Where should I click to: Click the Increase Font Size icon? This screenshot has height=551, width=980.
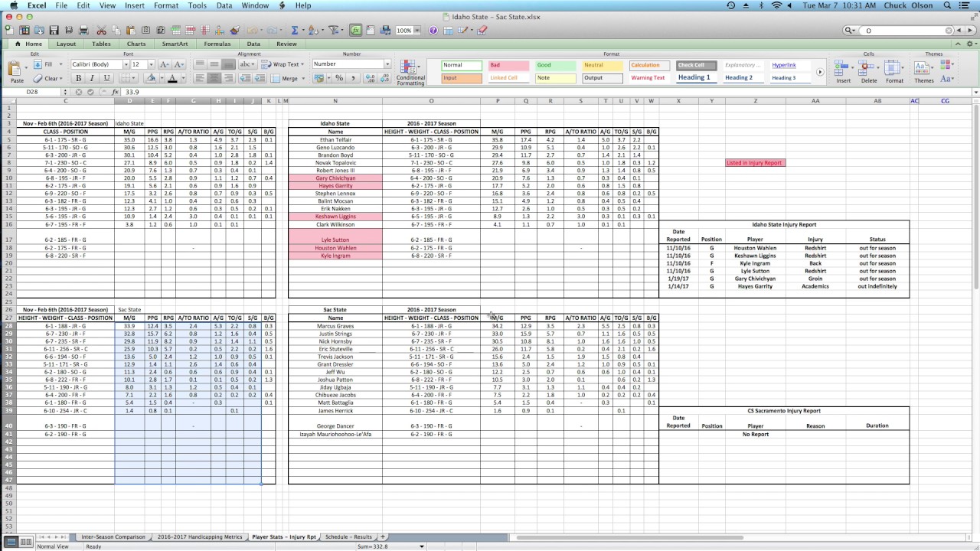click(164, 64)
